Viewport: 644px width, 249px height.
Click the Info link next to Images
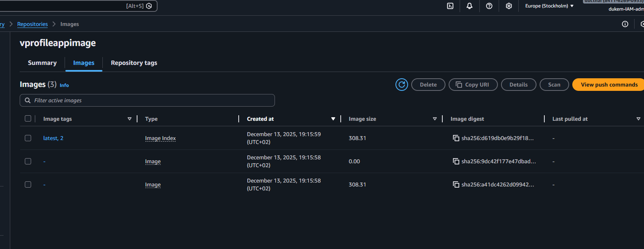64,85
